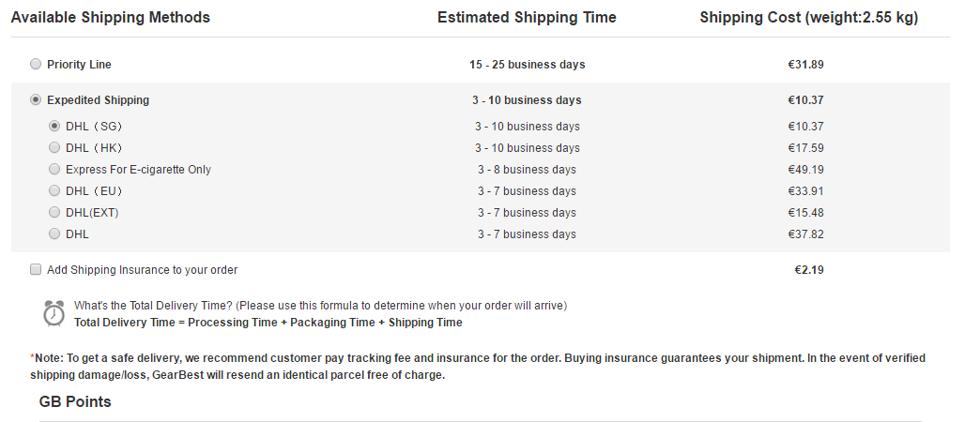Click the €2.19 insurance price

pos(809,270)
